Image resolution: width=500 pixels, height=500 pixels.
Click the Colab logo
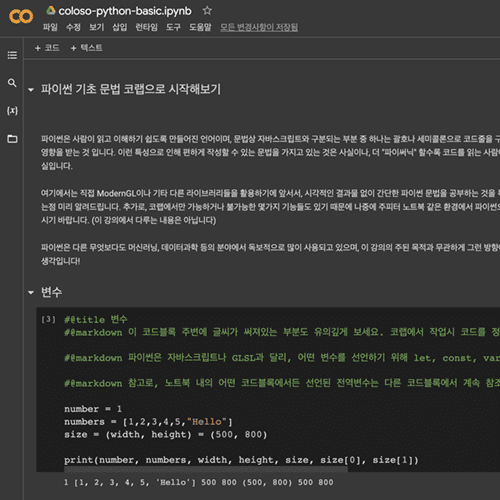pos(21,16)
